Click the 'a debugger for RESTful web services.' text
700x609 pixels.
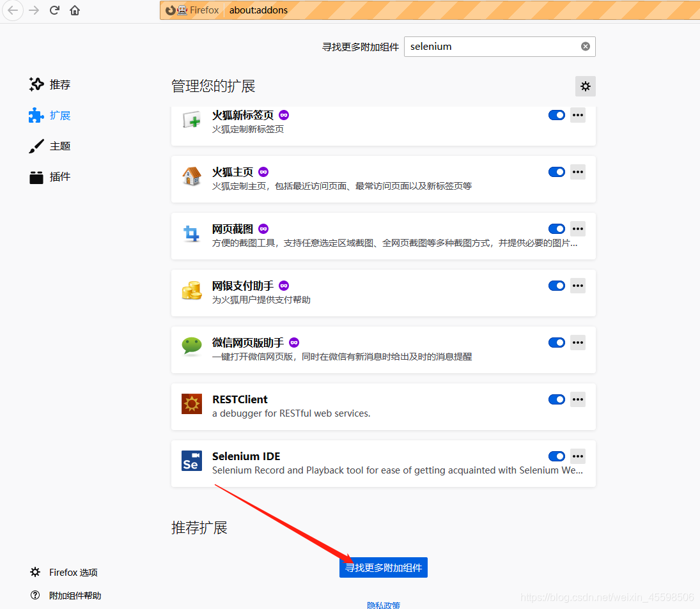(x=291, y=413)
